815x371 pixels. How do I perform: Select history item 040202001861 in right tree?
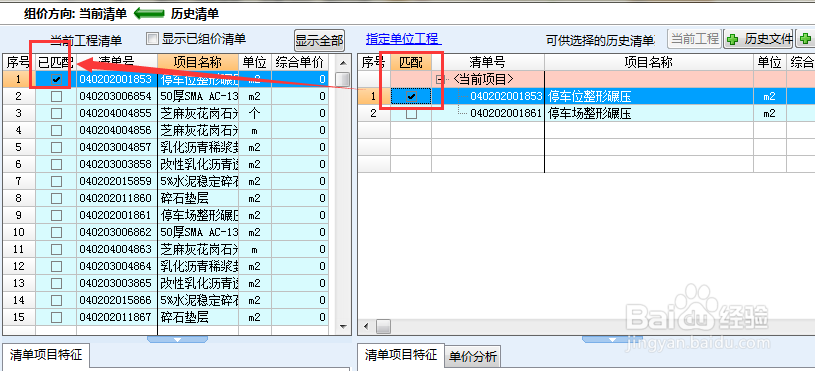(x=506, y=114)
